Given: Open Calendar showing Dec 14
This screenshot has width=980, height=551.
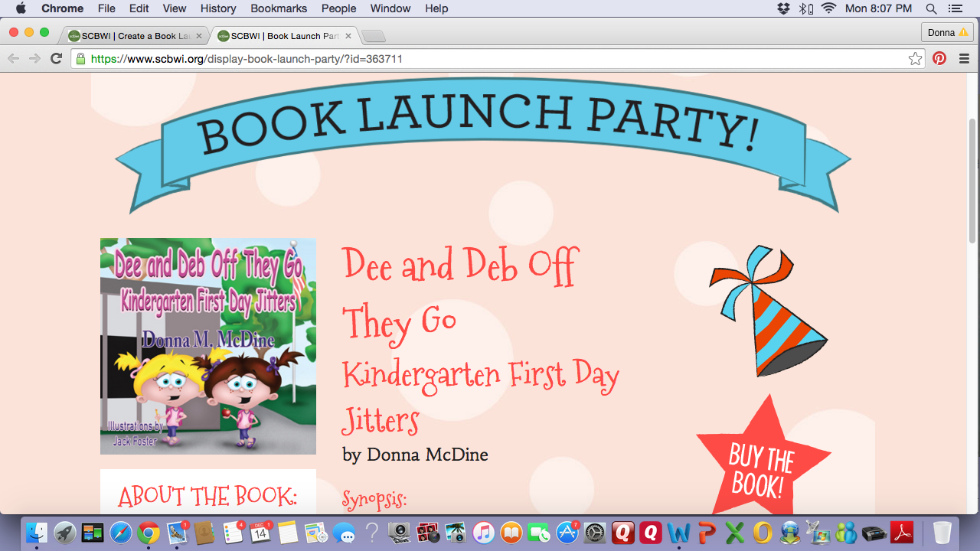Looking at the screenshot, I should 260,533.
